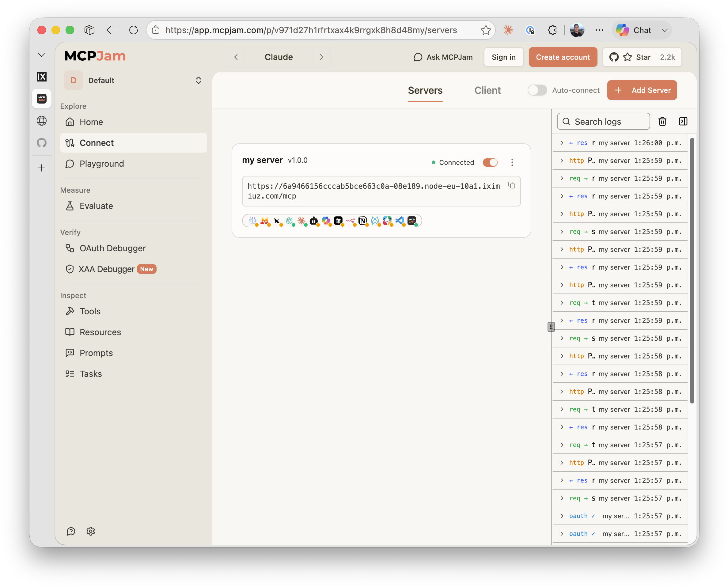Viewport: 728px width, 587px height.
Task: Click the GitHub icon in browser sidebar
Action: pos(42,143)
